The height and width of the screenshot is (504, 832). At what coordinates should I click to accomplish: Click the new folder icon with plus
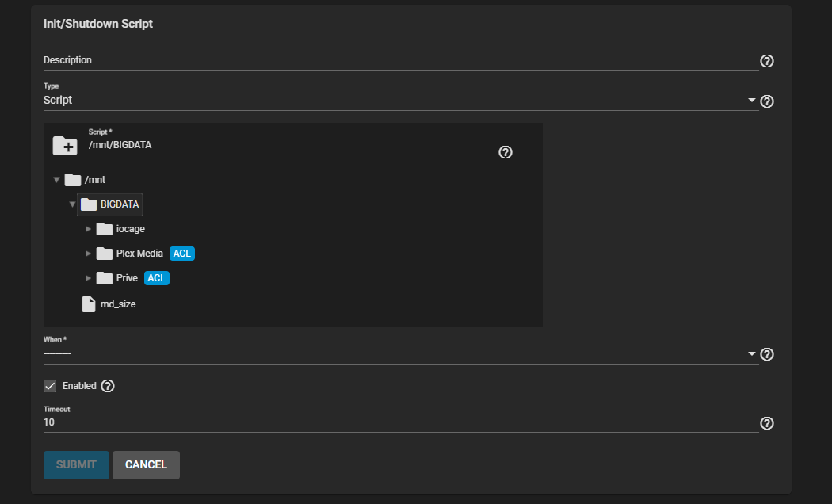65,146
